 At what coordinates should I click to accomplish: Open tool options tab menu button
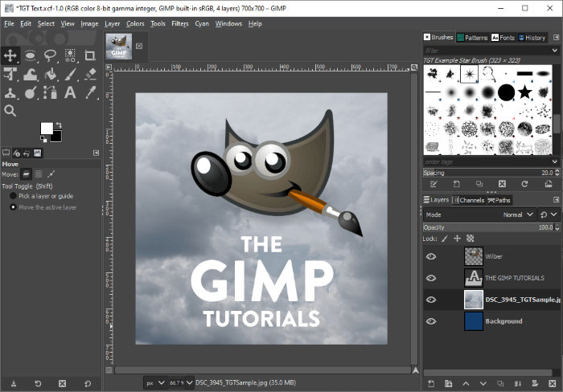96,153
